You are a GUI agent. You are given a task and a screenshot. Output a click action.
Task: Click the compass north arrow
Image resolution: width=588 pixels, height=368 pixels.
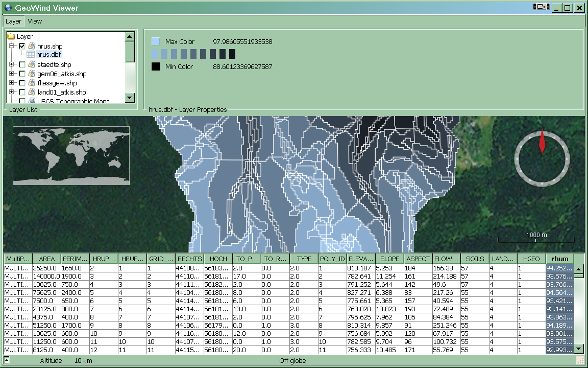point(542,142)
